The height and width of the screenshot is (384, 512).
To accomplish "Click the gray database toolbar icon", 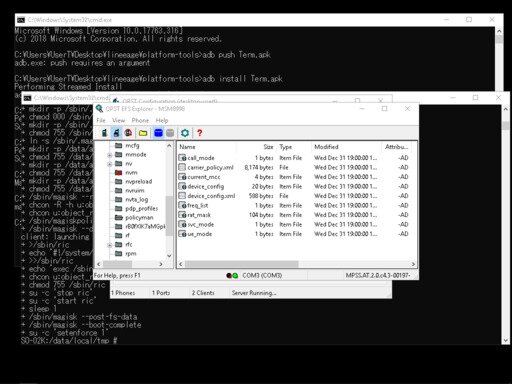I will coord(170,133).
